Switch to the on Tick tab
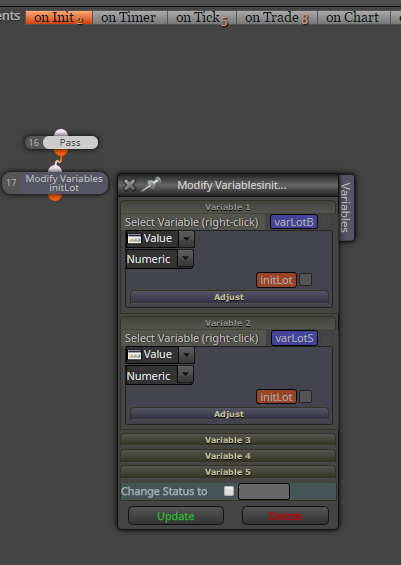 (x=202, y=17)
